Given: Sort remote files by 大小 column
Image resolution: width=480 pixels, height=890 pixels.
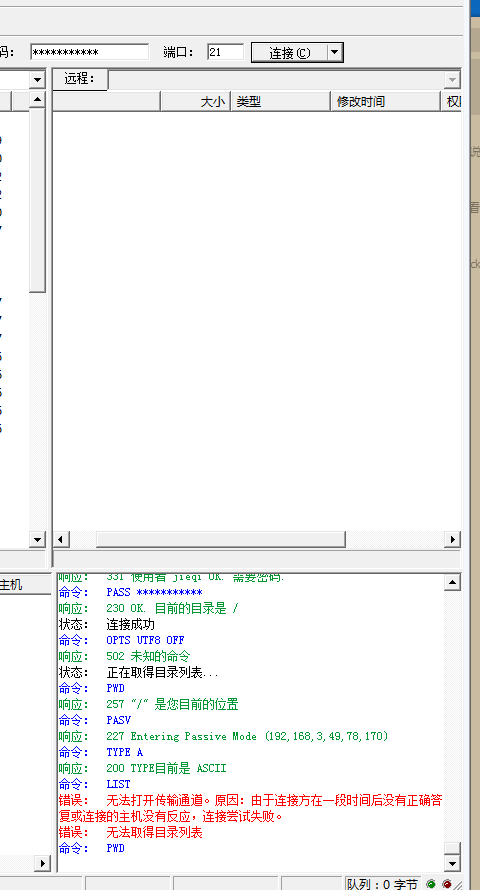Looking at the screenshot, I should tap(196, 102).
